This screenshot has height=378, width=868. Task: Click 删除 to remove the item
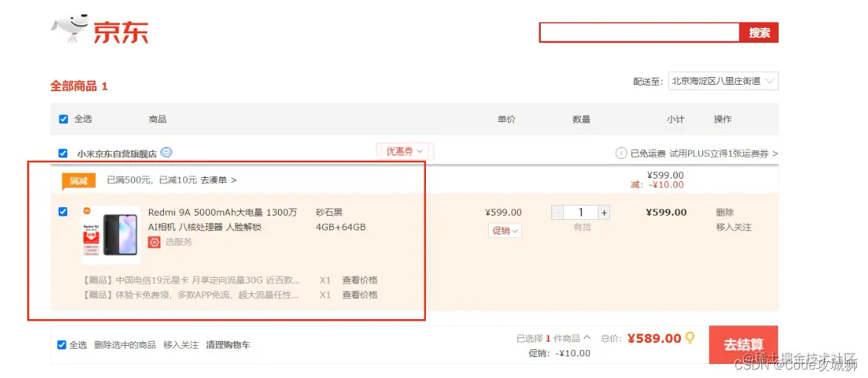(x=725, y=212)
